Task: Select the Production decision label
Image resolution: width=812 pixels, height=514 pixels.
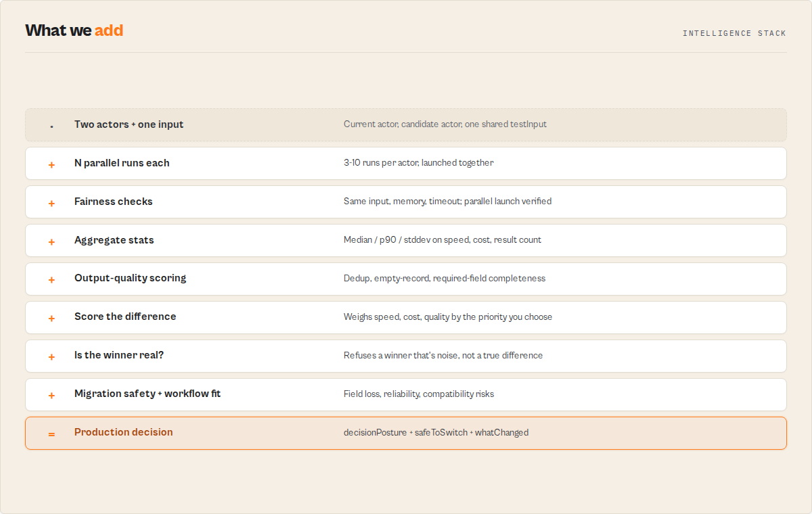Action: (124, 432)
